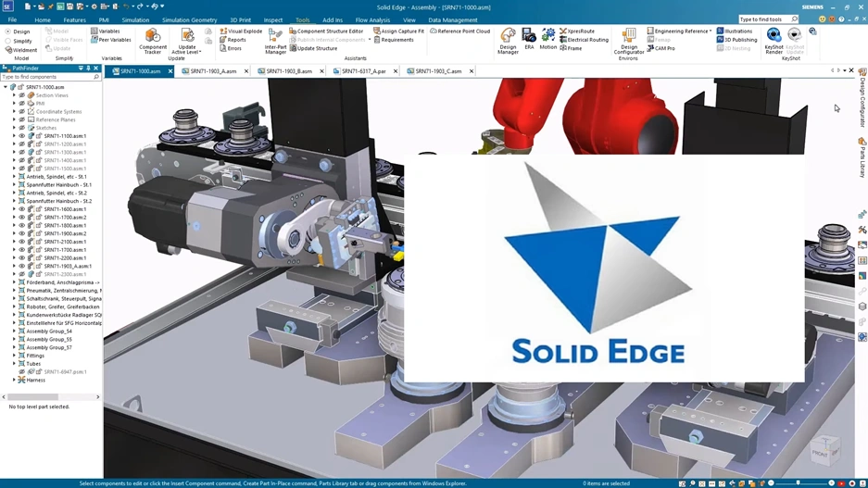Expand the Section Views node

[15, 95]
